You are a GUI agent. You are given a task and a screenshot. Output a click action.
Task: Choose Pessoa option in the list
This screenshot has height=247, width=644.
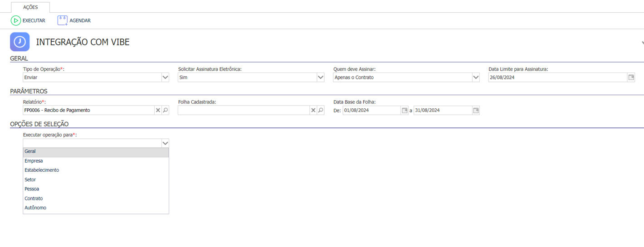(x=96, y=189)
